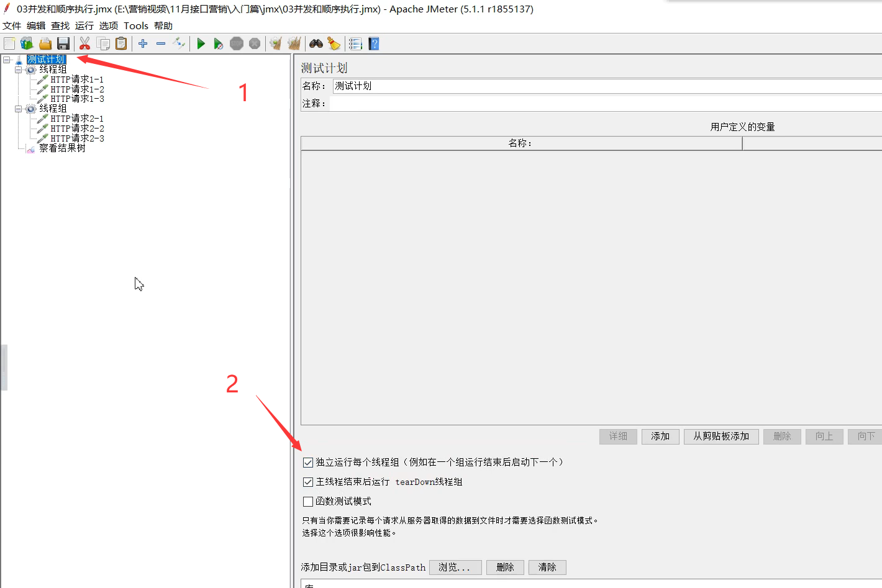Collapse thread group containing HTTP请求2-1
Viewport: 882px width, 588px height.
click(19, 109)
